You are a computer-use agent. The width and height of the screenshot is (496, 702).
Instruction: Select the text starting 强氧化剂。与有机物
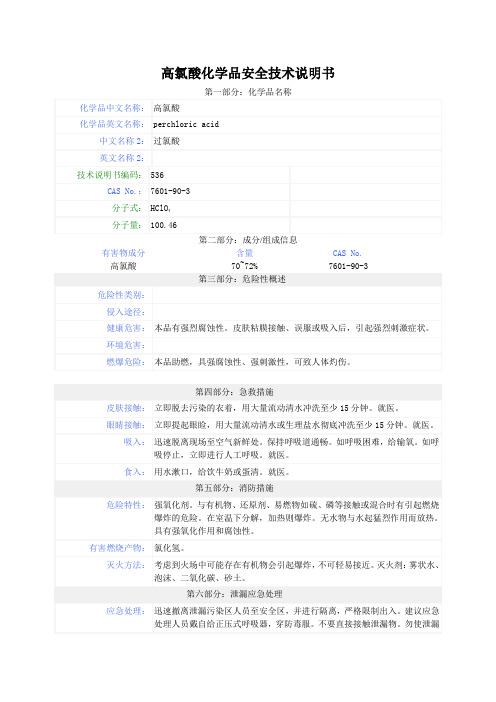297,518
